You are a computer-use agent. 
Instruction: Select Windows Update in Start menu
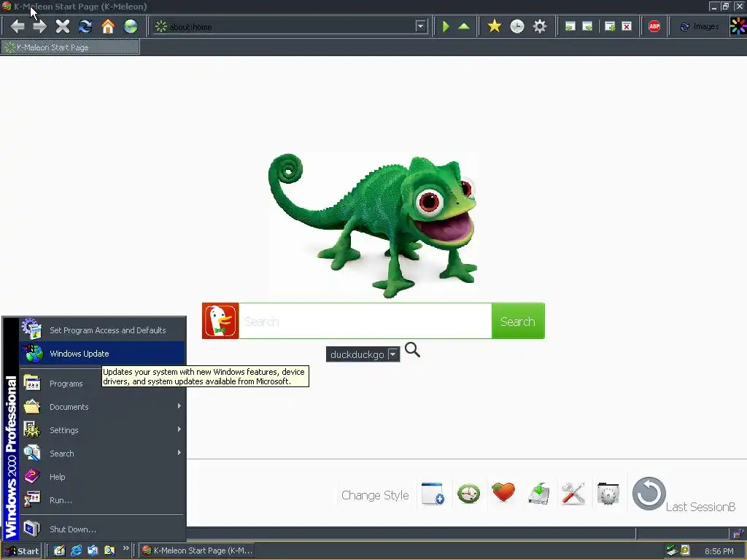click(x=102, y=354)
